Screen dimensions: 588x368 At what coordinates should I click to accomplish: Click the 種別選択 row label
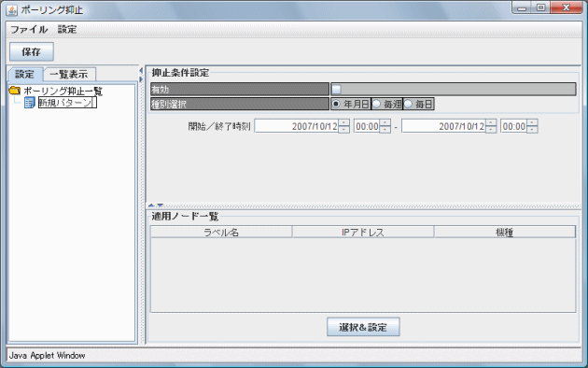pyautogui.click(x=240, y=105)
